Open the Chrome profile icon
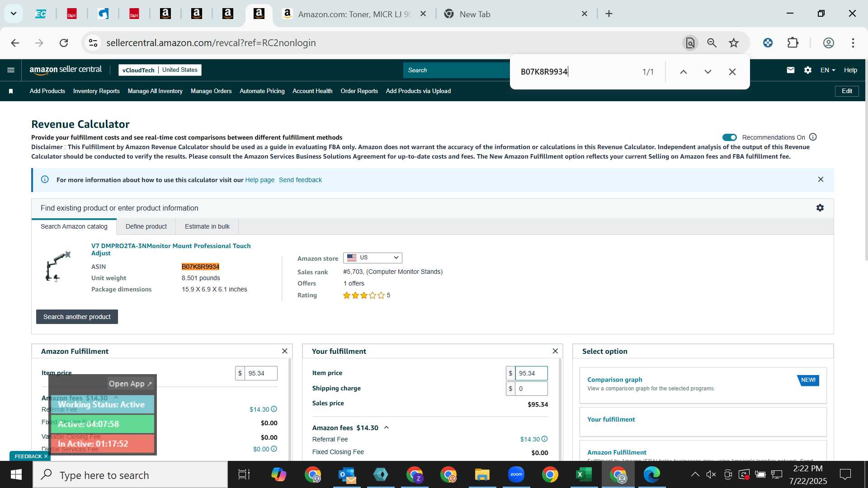Screen dimensions: 868x488 [828, 43]
